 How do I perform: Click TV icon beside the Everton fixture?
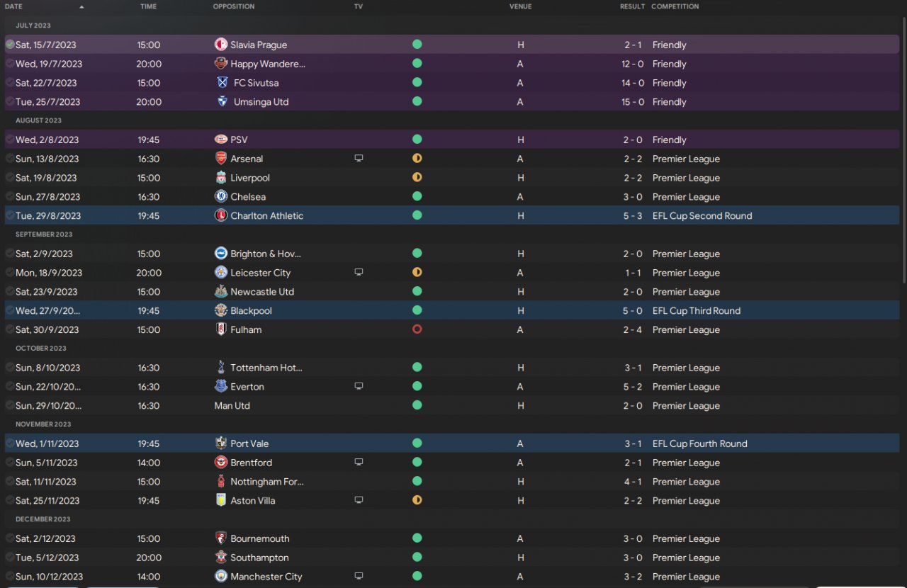tap(359, 387)
